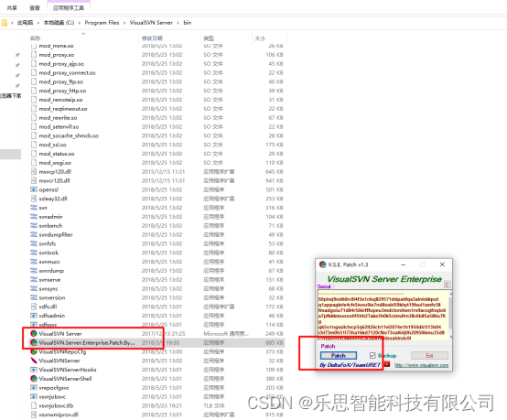Image resolution: width=507 pixels, height=420 pixels.
Task: Click the vdfsadmin application icon
Action: click(34, 316)
